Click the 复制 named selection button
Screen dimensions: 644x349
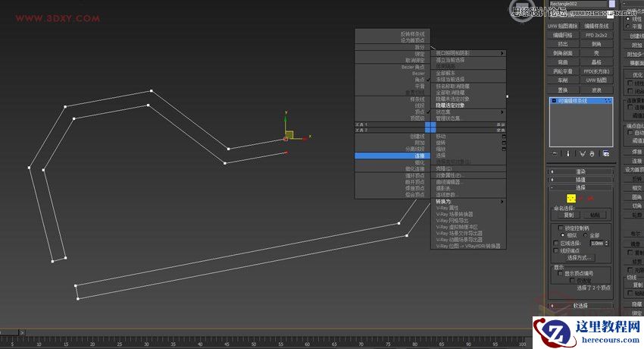[568, 215]
